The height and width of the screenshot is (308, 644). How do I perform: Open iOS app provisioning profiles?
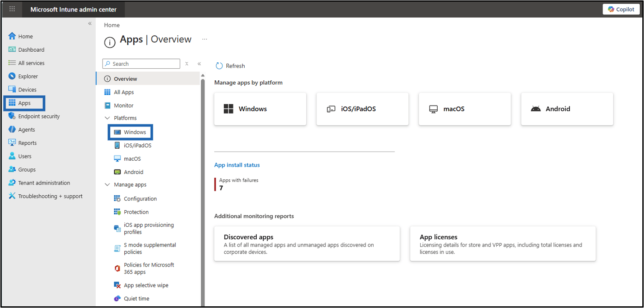(x=148, y=229)
